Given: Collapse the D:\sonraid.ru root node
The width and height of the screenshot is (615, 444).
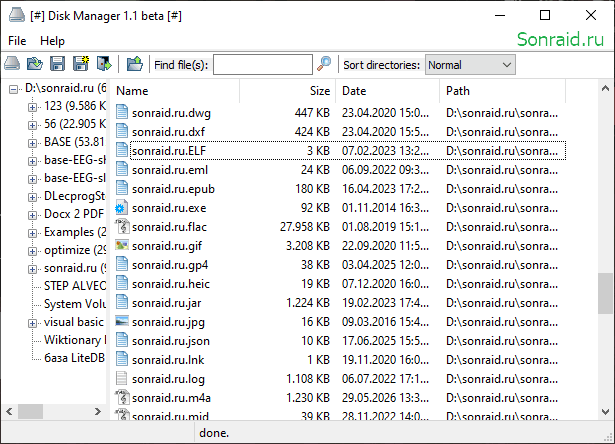Looking at the screenshot, I should point(13,89).
